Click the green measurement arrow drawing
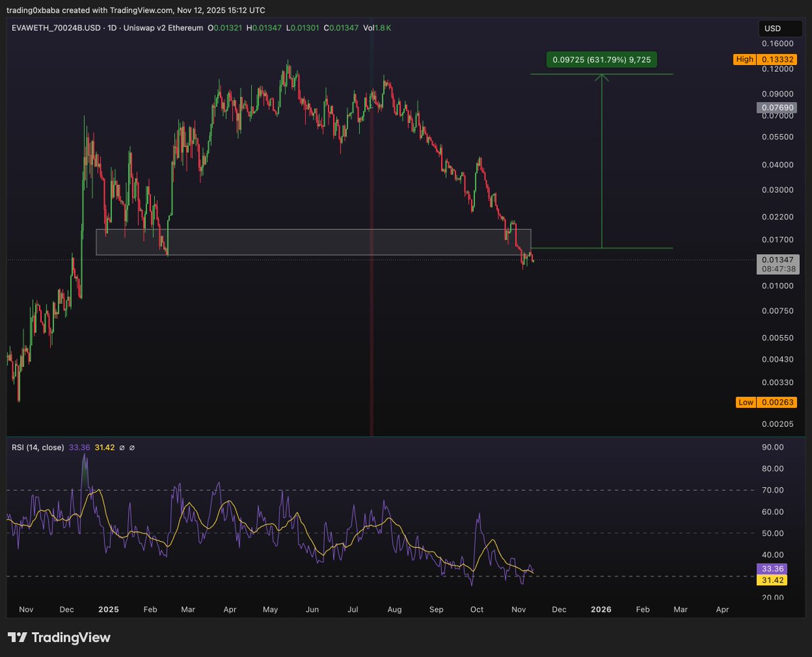 pos(602,162)
